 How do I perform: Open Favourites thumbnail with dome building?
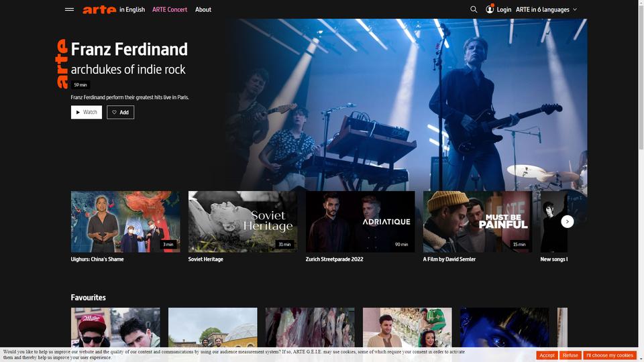(x=213, y=328)
